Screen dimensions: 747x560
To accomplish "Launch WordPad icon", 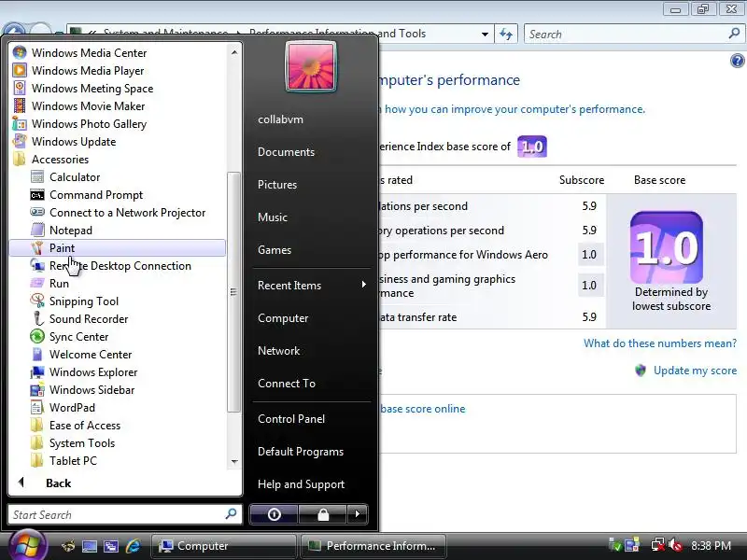I will point(37,408).
